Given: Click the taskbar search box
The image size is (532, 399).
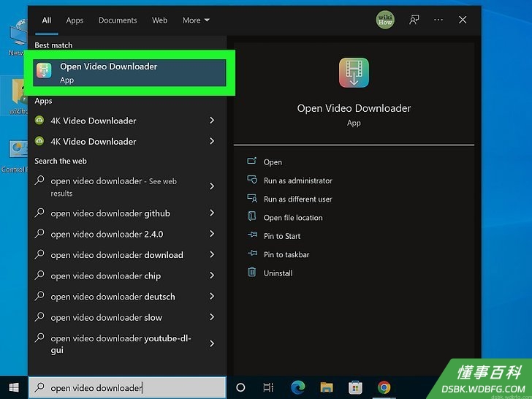Looking at the screenshot, I should coord(127,387).
